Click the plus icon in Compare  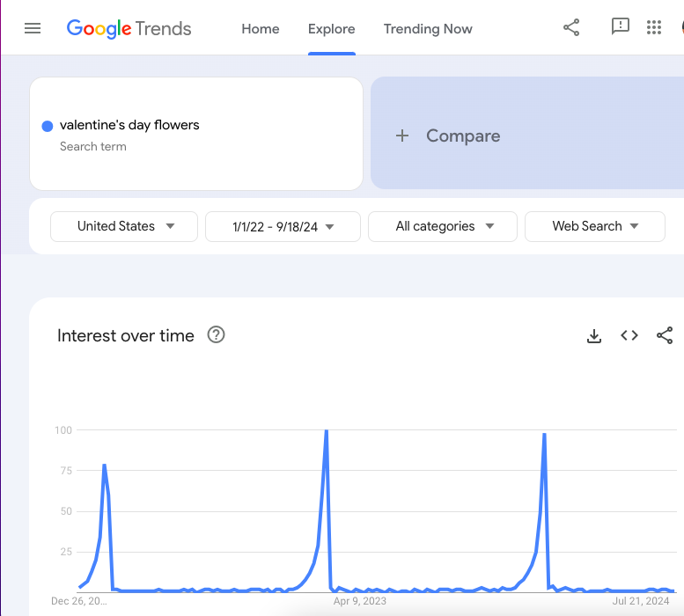(x=402, y=136)
